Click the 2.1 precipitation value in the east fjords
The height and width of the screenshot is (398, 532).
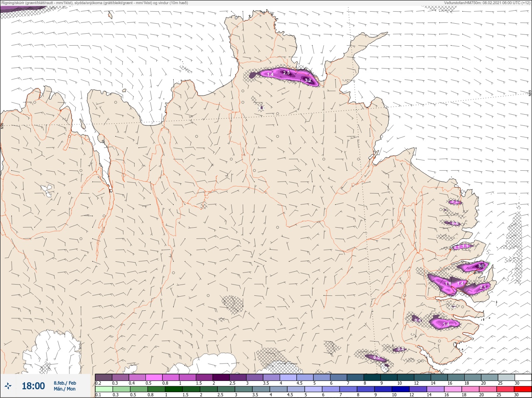pyautogui.click(x=483, y=287)
